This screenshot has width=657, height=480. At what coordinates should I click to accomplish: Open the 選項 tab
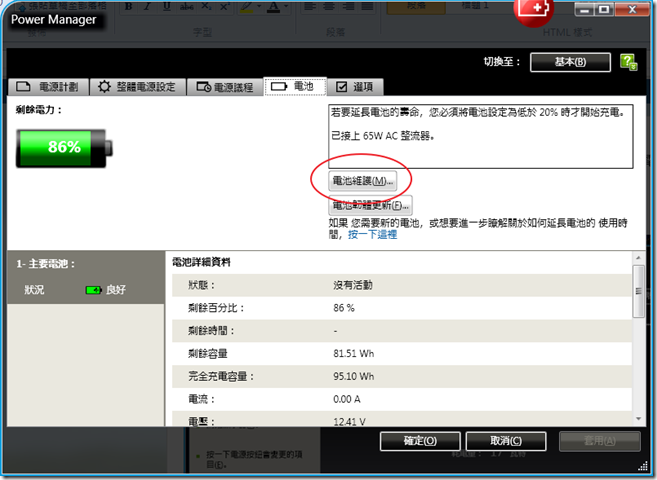(x=355, y=87)
